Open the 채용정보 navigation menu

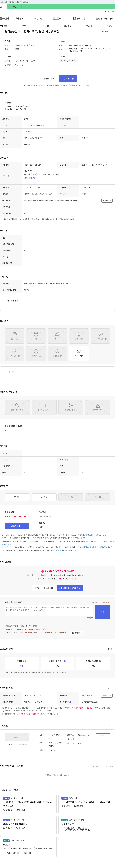click(x=20, y=18)
